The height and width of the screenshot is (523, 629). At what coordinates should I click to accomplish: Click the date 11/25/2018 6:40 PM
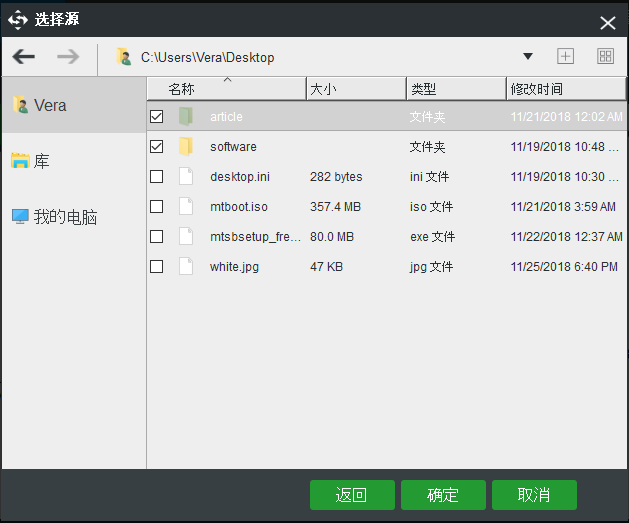coord(564,267)
